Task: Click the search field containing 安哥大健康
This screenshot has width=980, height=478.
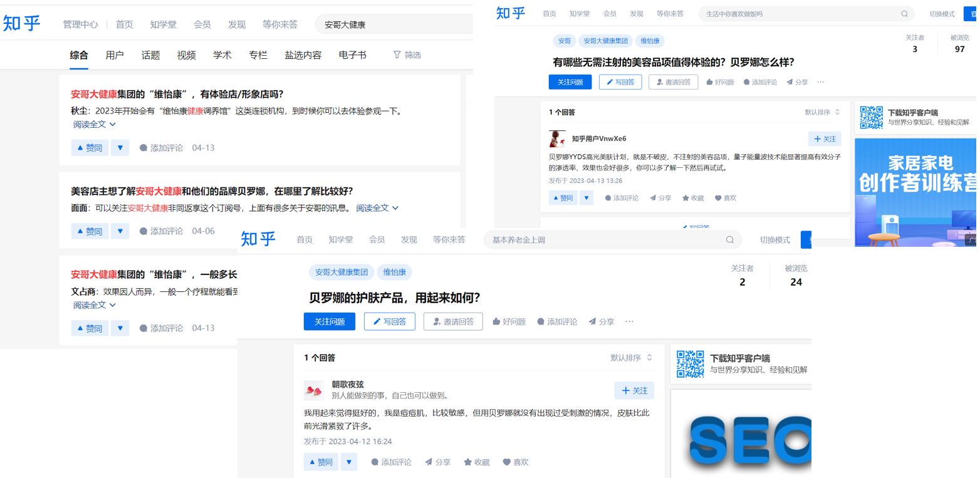Action: (395, 24)
